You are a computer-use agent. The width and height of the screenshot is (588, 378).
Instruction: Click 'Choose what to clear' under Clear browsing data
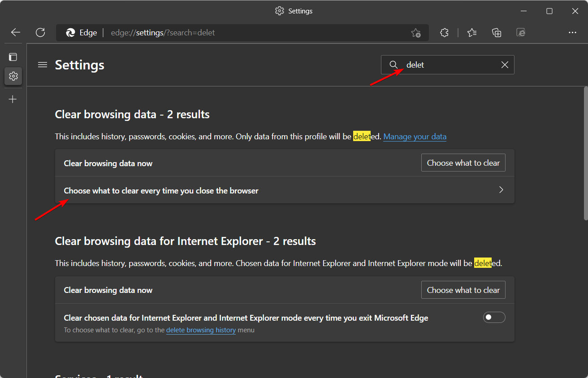463,163
